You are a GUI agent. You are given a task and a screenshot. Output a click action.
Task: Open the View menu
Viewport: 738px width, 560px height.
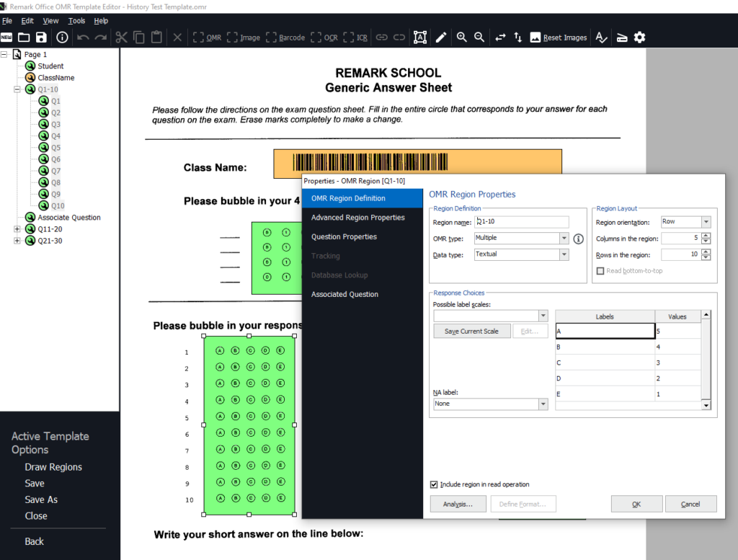50,21
